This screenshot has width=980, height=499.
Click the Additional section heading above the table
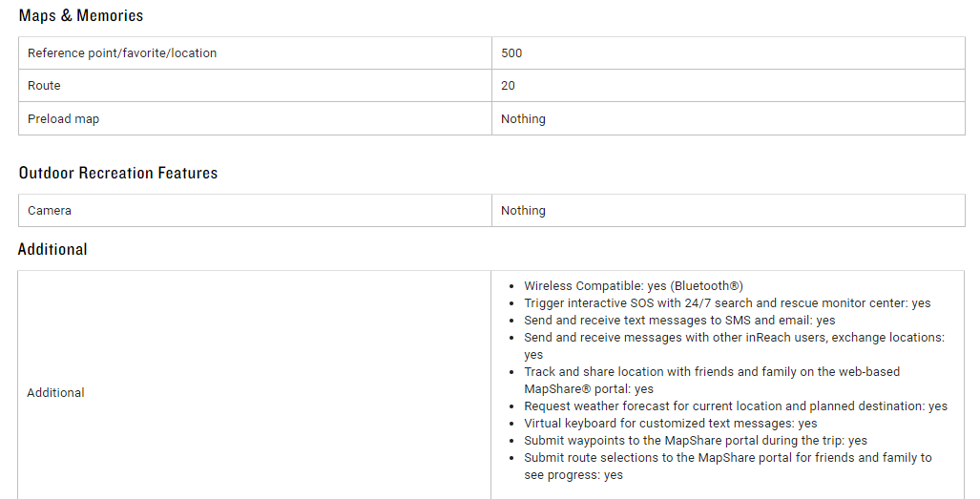click(52, 250)
